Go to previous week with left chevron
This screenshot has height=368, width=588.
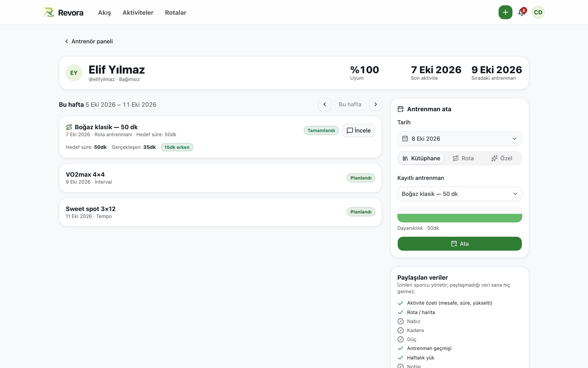325,104
